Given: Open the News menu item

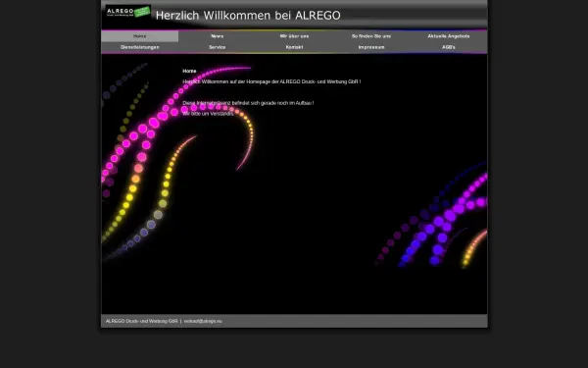Looking at the screenshot, I should pos(218,36).
